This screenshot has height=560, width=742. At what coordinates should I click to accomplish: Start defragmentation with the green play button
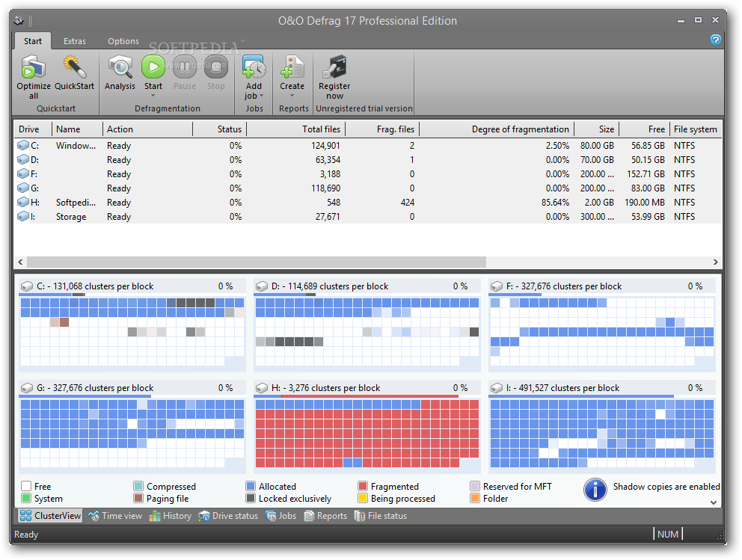tap(153, 67)
